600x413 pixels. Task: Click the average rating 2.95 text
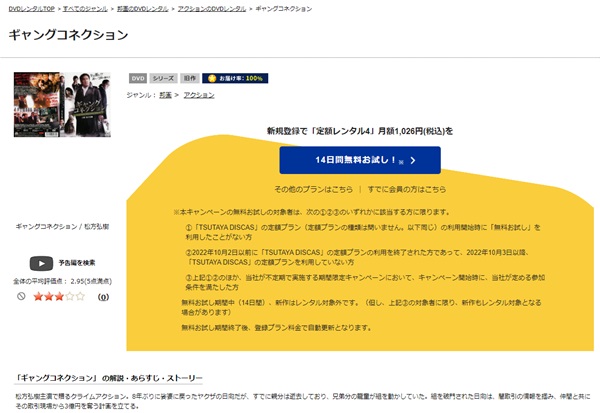(x=62, y=281)
